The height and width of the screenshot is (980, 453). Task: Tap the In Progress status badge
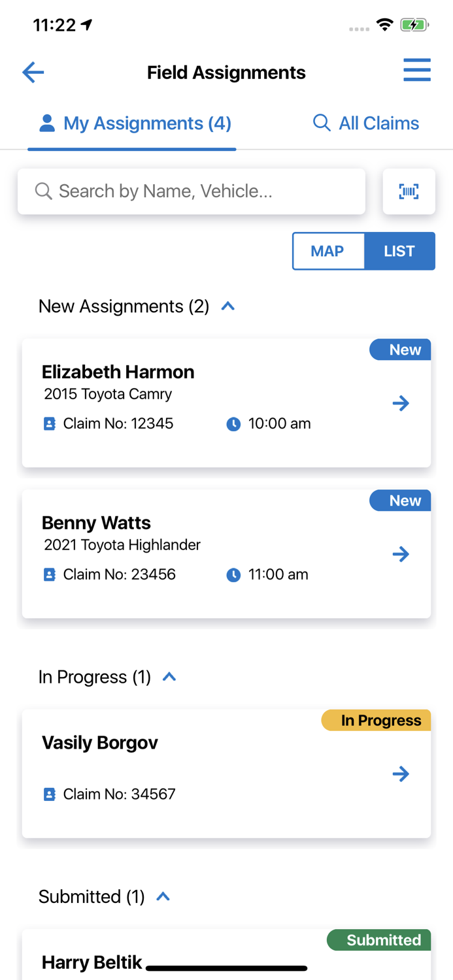tap(375, 720)
